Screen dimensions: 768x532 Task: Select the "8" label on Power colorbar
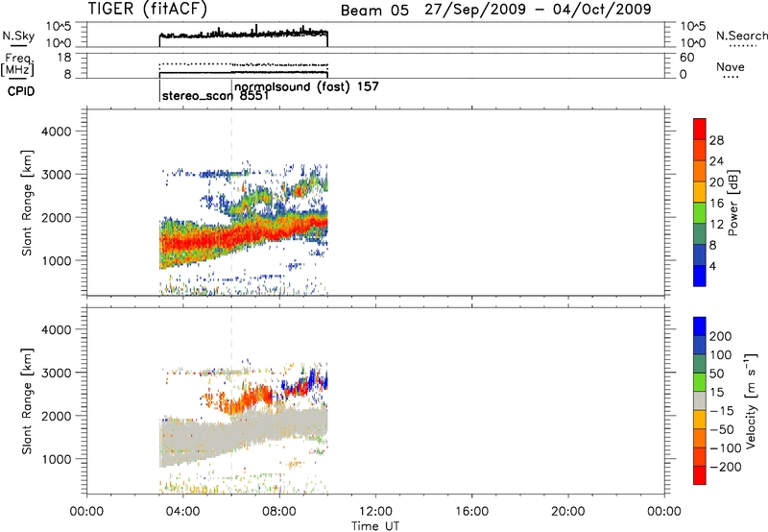[x=713, y=245]
